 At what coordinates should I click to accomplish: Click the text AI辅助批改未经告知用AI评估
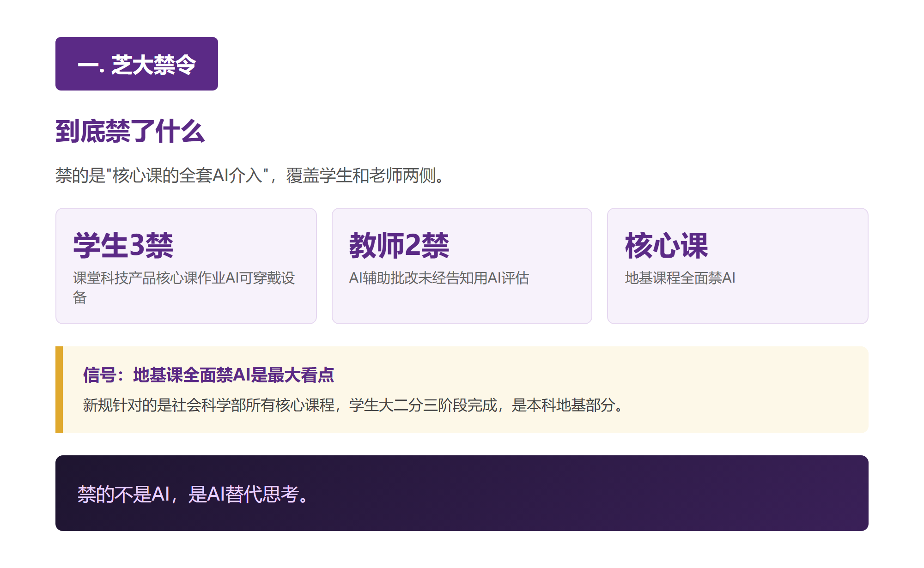point(439,278)
